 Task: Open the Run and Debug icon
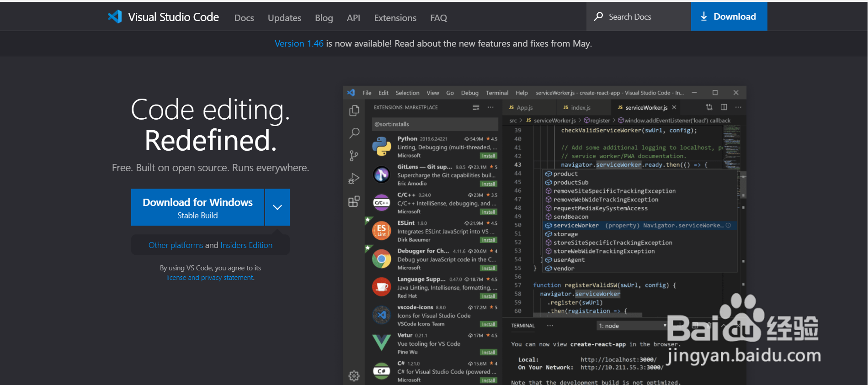(x=354, y=178)
